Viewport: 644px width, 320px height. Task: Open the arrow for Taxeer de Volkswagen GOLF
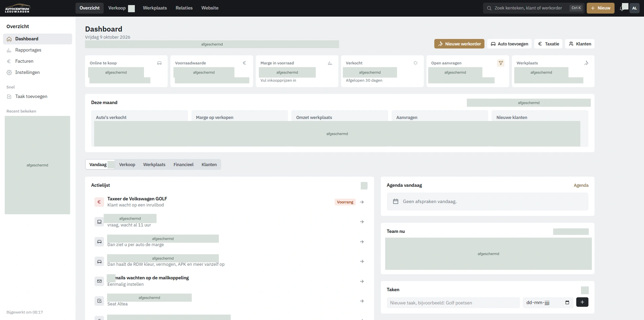tap(362, 202)
